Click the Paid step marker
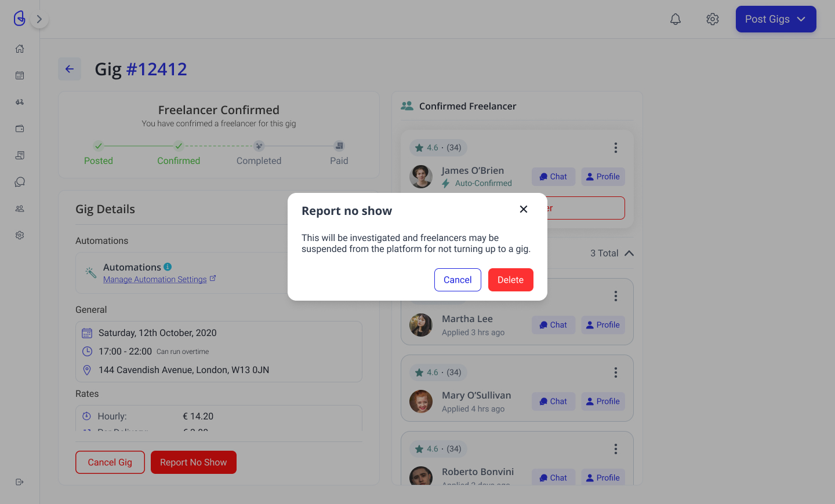 339,146
